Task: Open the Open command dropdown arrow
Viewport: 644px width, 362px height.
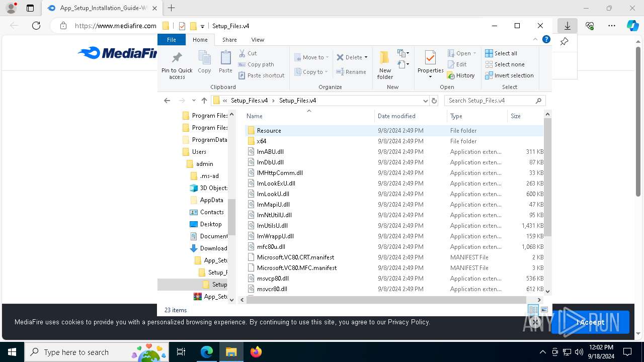Action: pos(474,53)
